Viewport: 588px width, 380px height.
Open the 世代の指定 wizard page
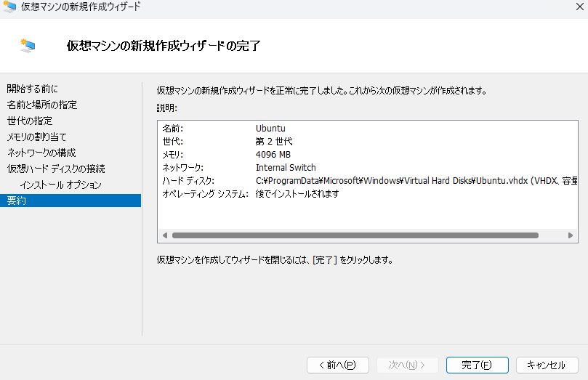click(x=30, y=121)
